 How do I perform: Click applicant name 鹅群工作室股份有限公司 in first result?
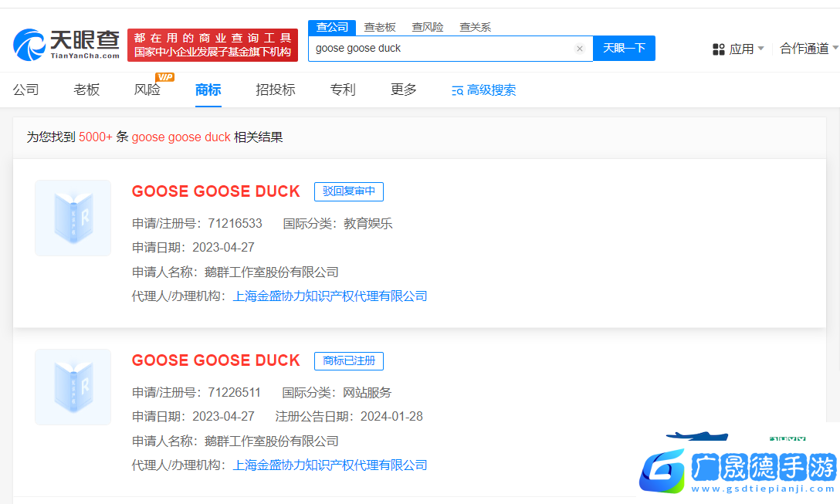pyautogui.click(x=272, y=272)
